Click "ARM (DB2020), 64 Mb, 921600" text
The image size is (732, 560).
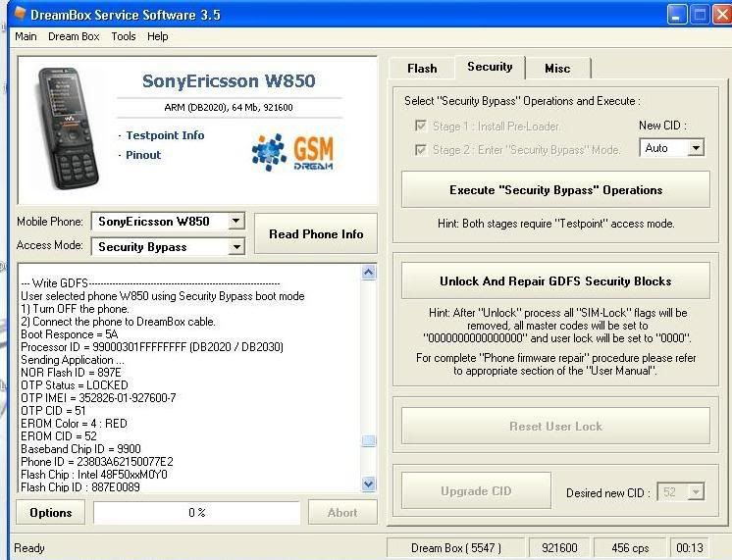click(229, 107)
